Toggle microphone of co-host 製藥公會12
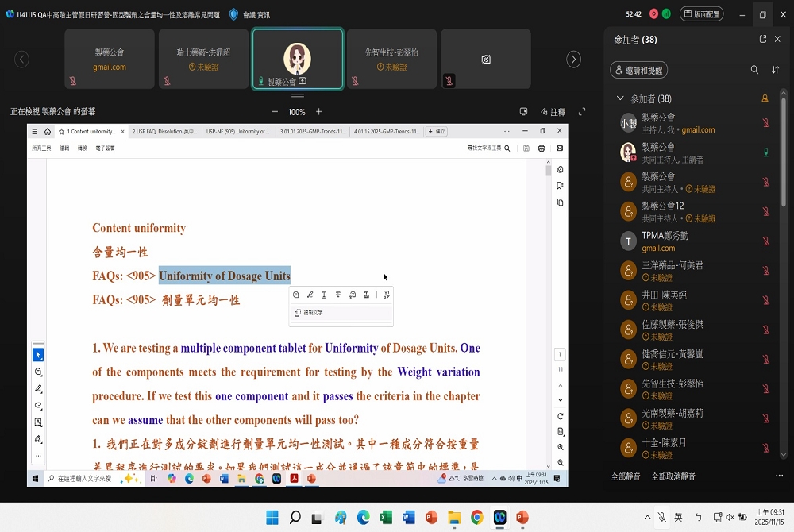 [765, 212]
